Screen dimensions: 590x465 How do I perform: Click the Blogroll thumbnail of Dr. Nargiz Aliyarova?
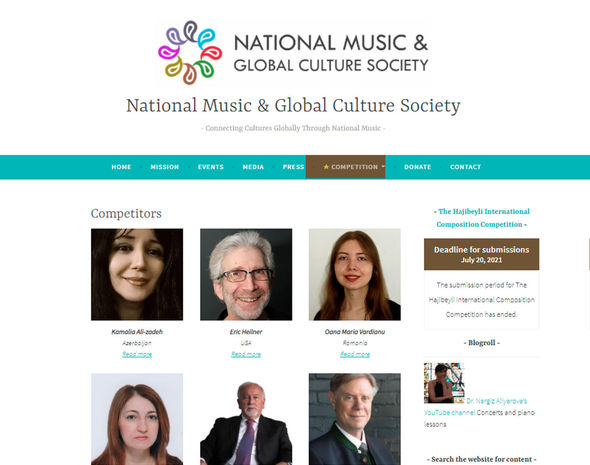[x=444, y=383]
